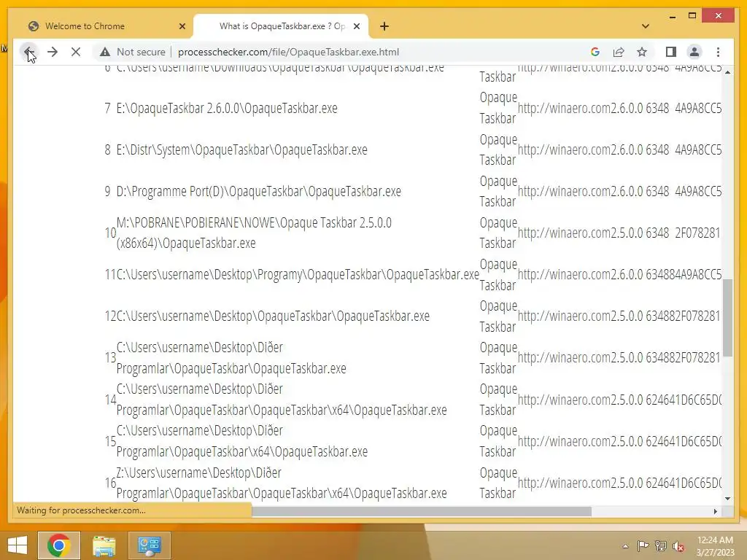The image size is (747, 560).
Task: Open Chrome three-dot menu
Action: point(718,52)
